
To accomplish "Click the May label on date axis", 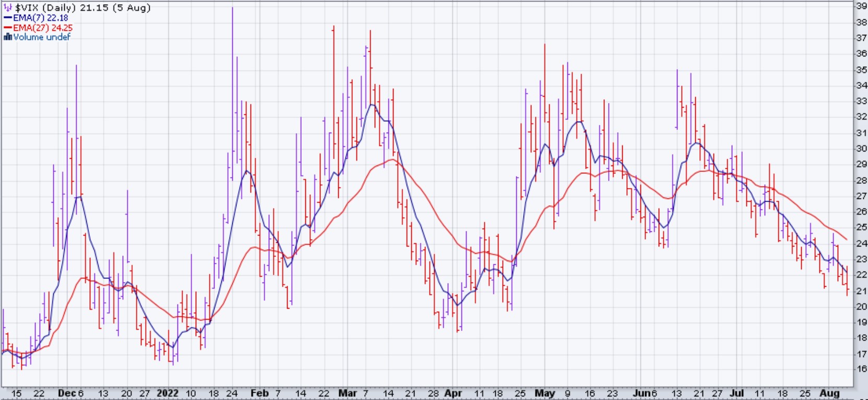I will 545,393.
